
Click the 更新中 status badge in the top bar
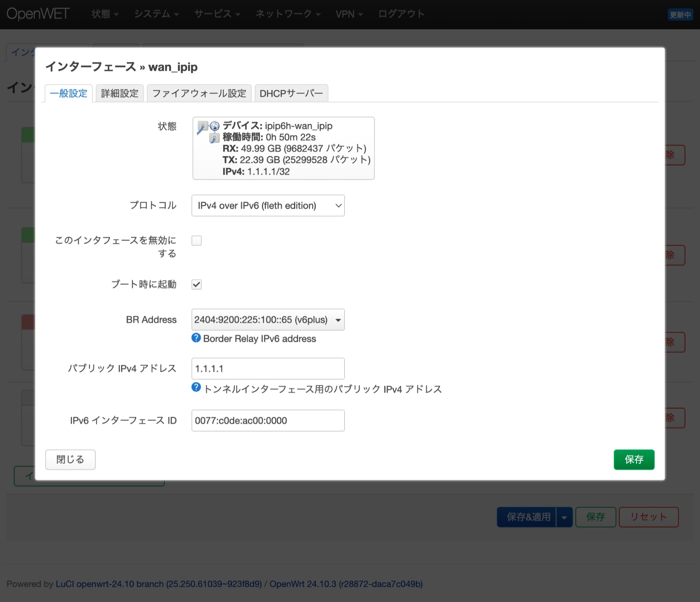click(680, 14)
